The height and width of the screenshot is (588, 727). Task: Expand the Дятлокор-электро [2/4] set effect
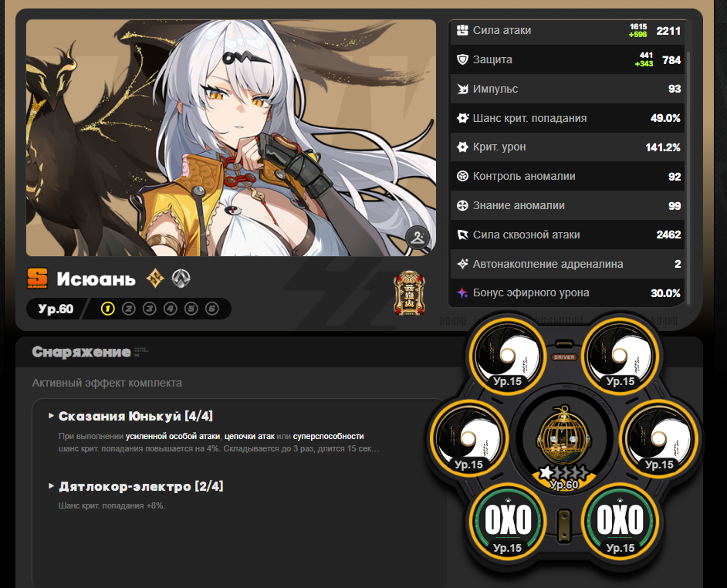coord(137,486)
